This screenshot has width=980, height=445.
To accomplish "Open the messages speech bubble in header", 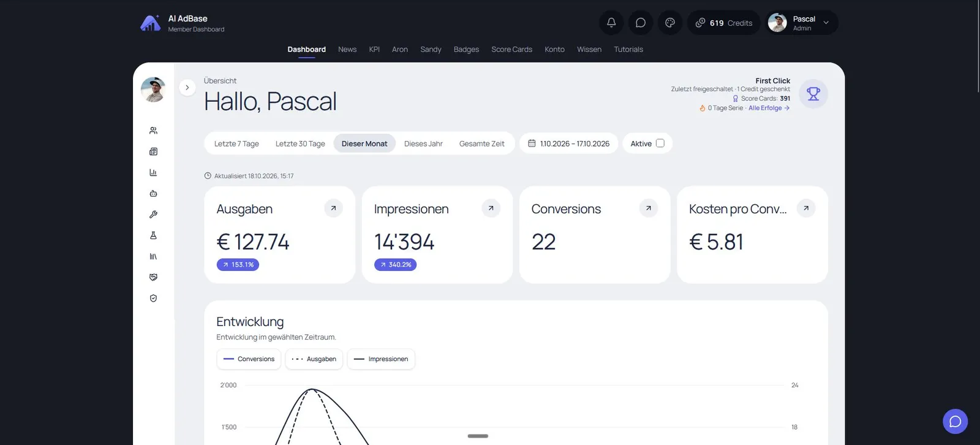I will (641, 23).
